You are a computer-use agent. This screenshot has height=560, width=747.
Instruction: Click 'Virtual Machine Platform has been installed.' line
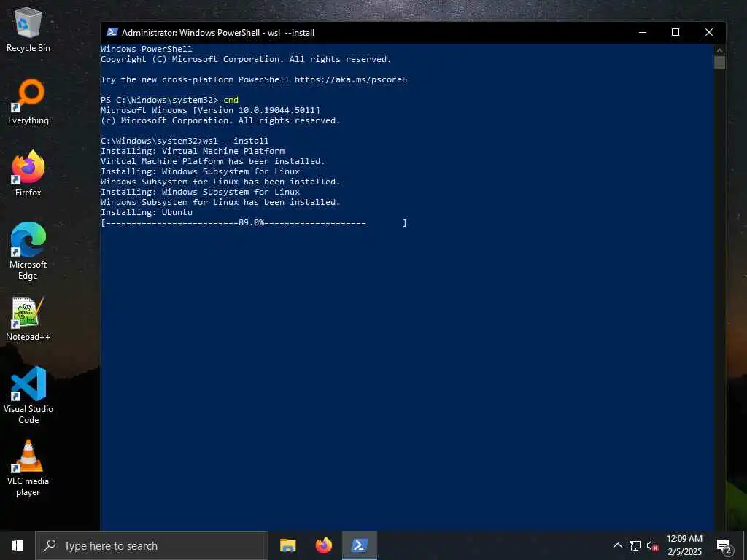coord(212,161)
